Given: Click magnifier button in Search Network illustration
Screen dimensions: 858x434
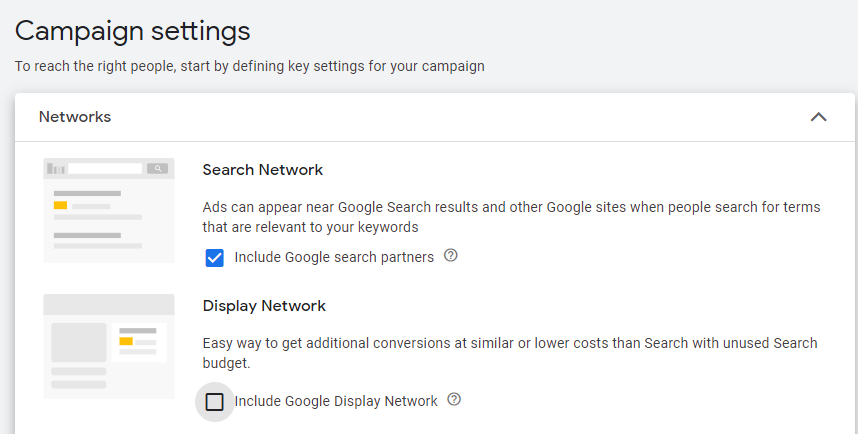Looking at the screenshot, I should (156, 169).
